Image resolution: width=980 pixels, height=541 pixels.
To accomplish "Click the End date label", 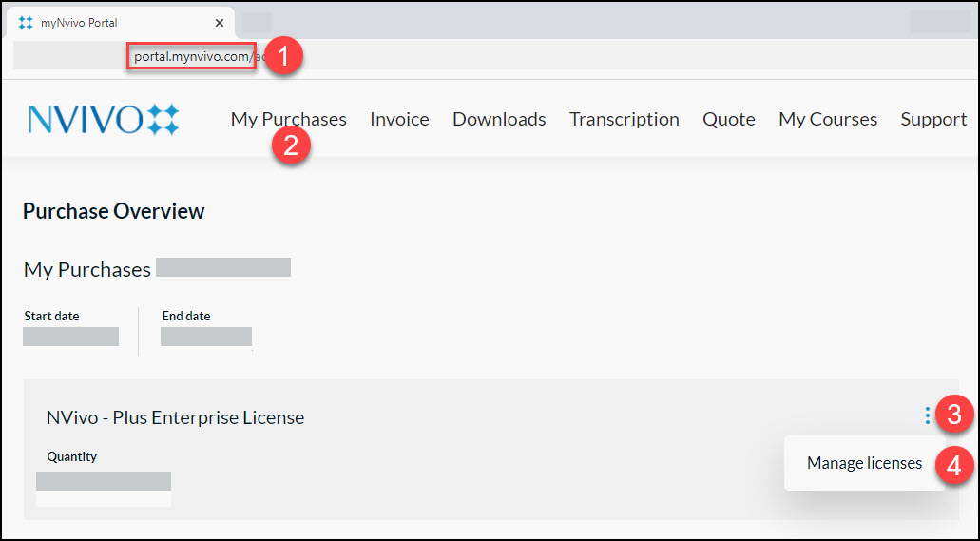I will [x=186, y=316].
